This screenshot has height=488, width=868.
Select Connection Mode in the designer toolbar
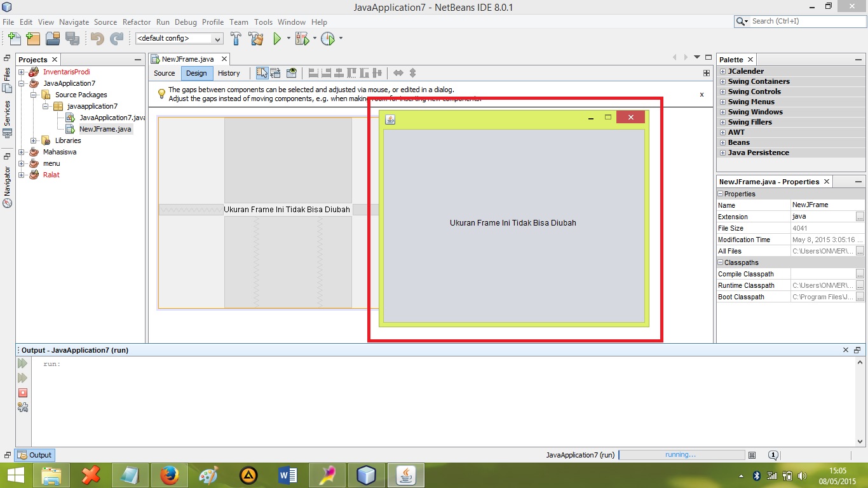coord(275,73)
